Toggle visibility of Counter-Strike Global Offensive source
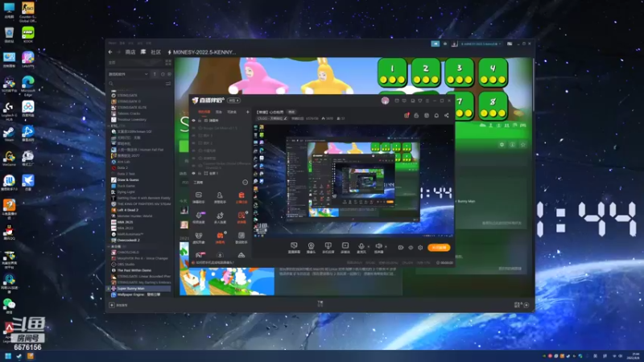Screen dimensions: 644x362 tap(193, 166)
